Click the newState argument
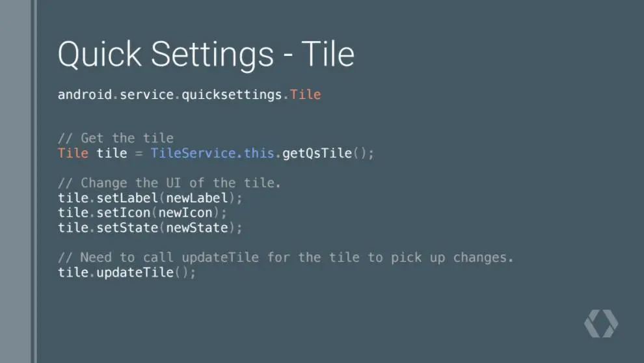644x363 pixels. tap(196, 228)
